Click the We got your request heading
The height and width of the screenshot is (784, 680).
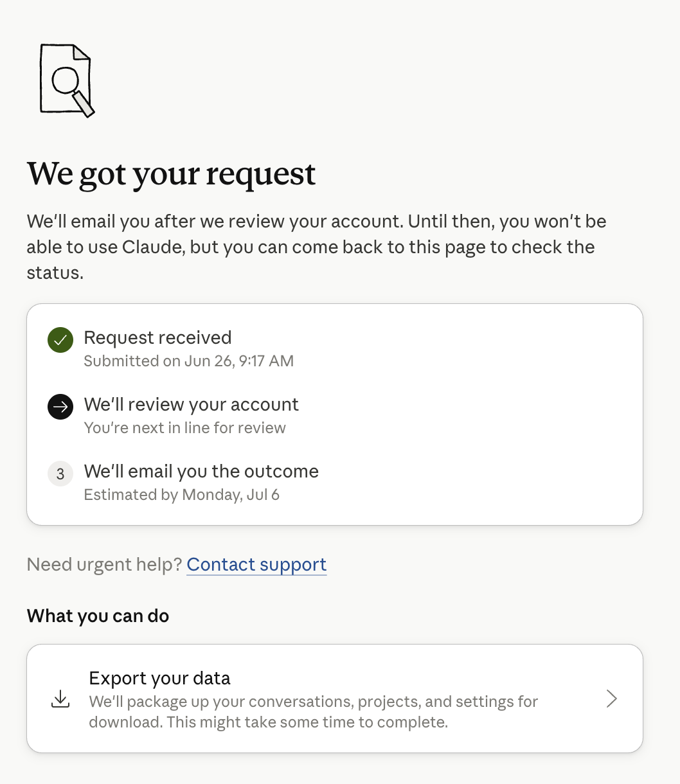(171, 175)
